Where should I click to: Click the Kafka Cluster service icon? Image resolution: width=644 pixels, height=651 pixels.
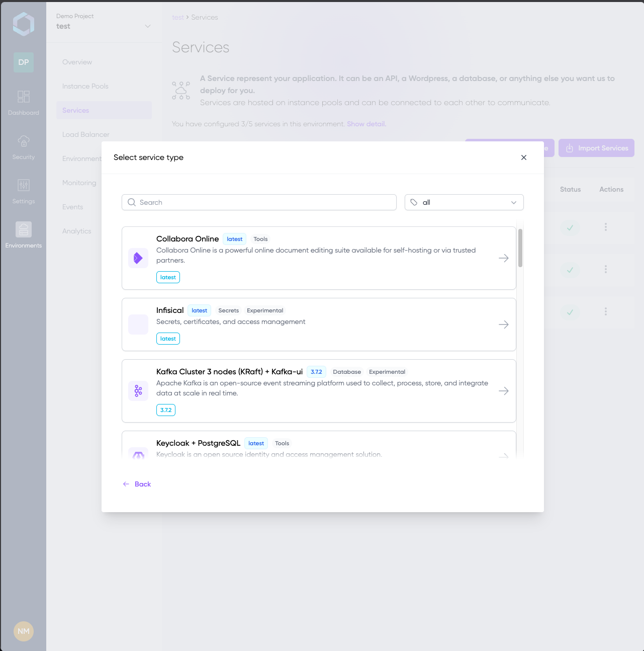138,391
